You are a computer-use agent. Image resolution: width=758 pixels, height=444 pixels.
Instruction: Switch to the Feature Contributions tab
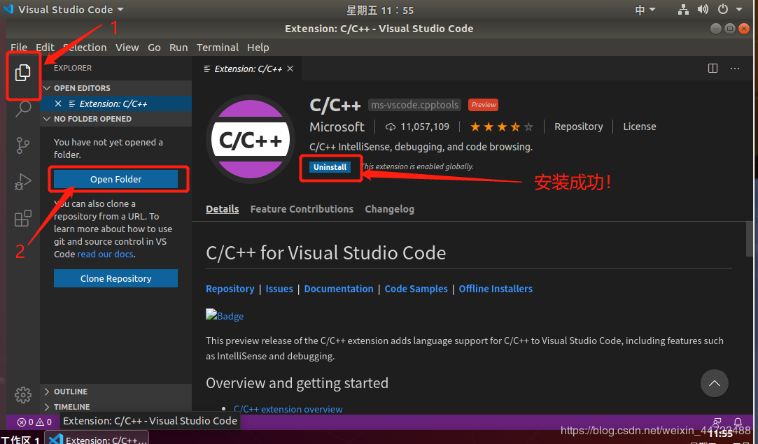(302, 209)
